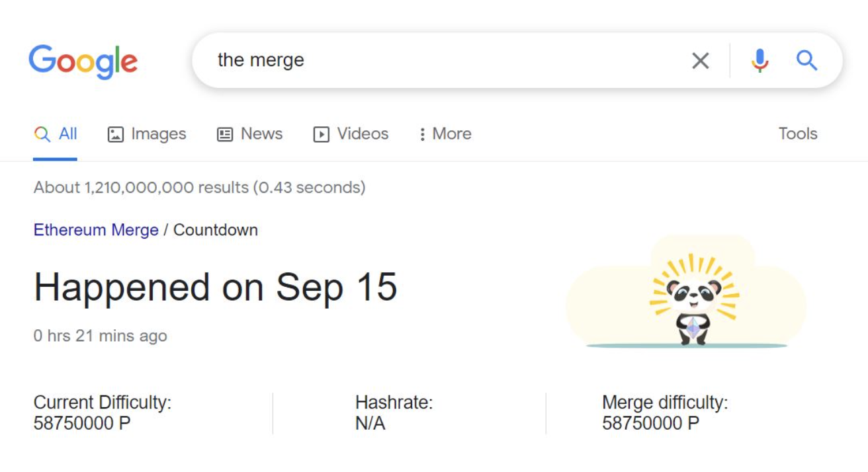Open the search Tools options
This screenshot has width=868, height=472.
(798, 134)
